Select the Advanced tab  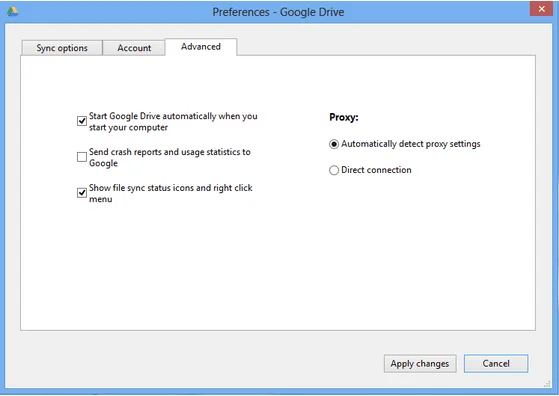pyautogui.click(x=201, y=47)
